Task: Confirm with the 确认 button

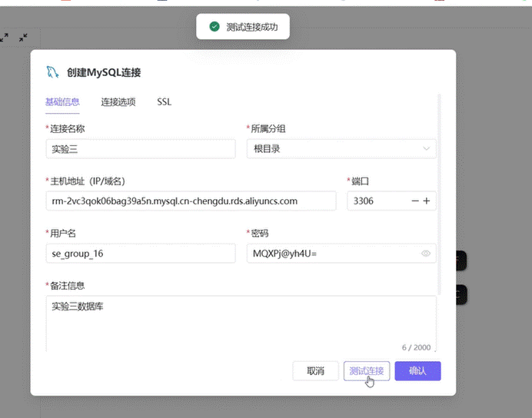Action: pyautogui.click(x=417, y=371)
